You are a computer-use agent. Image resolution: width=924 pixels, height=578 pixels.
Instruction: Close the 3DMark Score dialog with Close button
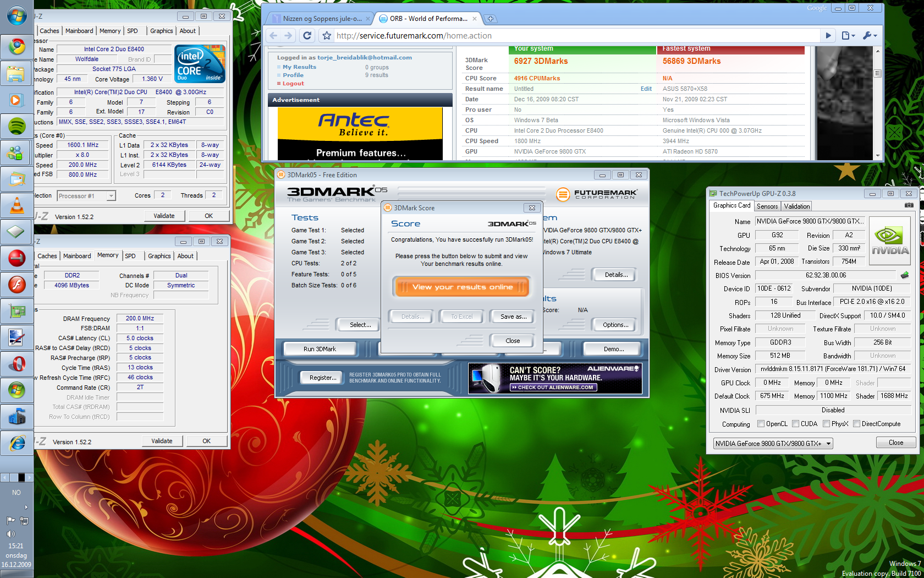click(513, 341)
